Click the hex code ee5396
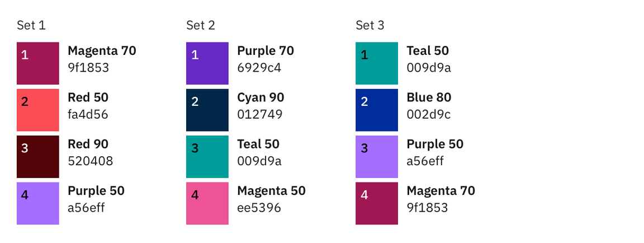644x243 pixels. click(259, 208)
